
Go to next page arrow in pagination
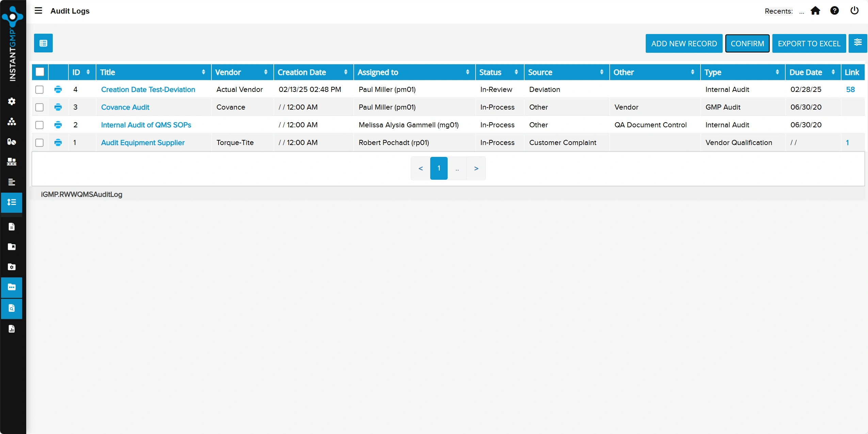[x=476, y=168]
